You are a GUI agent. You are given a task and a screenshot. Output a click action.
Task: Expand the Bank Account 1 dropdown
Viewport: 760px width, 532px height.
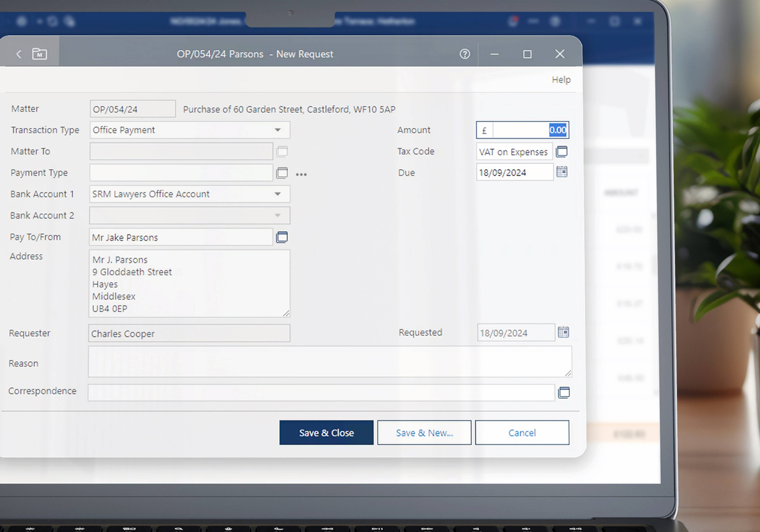[x=278, y=194]
